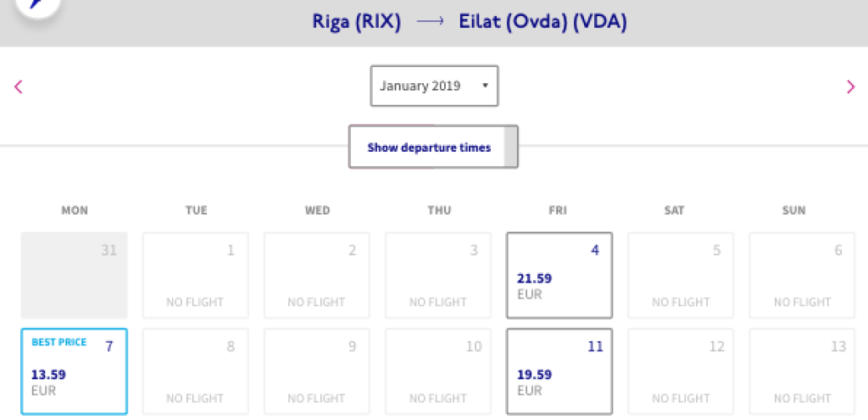Viewport: 868px width, 420px height.
Task: Click Saturday 12 no-flight date cell
Action: click(681, 372)
